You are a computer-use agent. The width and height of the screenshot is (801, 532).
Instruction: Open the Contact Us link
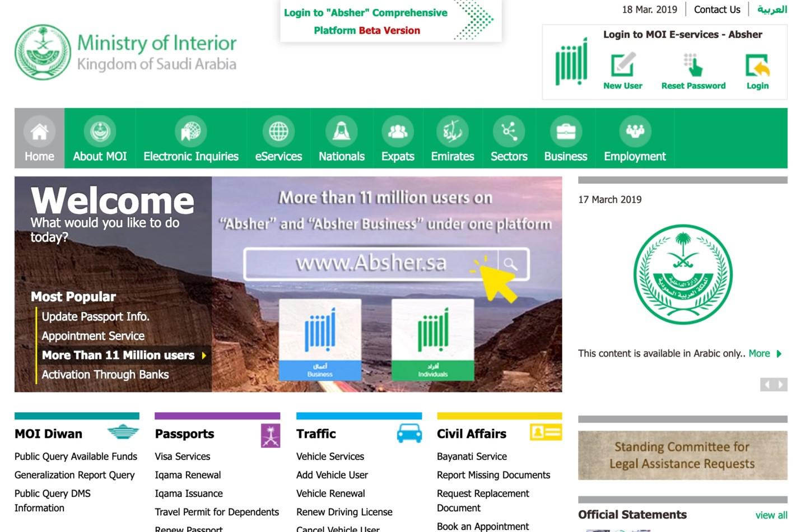click(x=717, y=10)
